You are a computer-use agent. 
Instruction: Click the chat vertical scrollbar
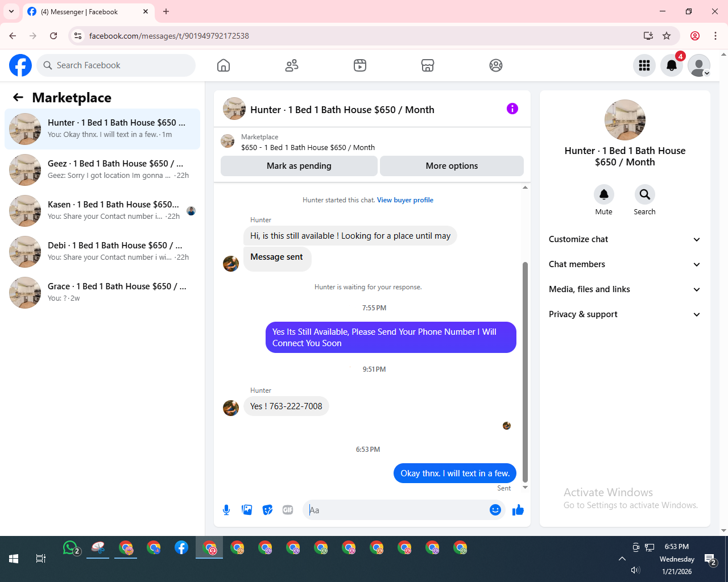click(525, 372)
